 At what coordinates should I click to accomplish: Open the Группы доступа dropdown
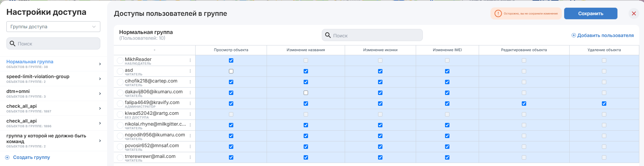(x=53, y=27)
